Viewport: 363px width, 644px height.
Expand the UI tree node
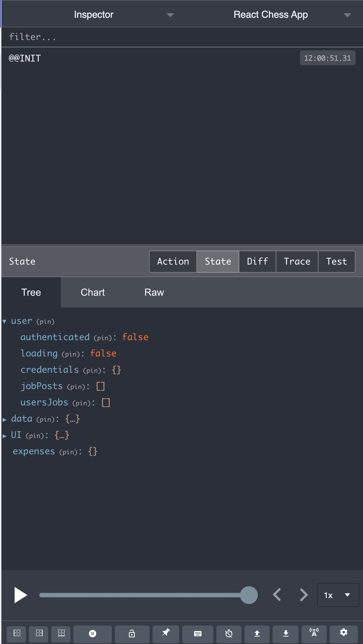pos(4,436)
